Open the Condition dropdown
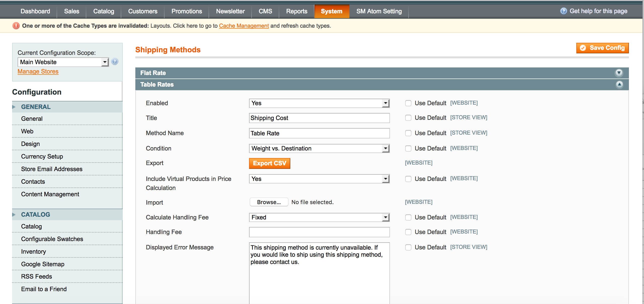Image resolution: width=644 pixels, height=304 pixels. (319, 148)
